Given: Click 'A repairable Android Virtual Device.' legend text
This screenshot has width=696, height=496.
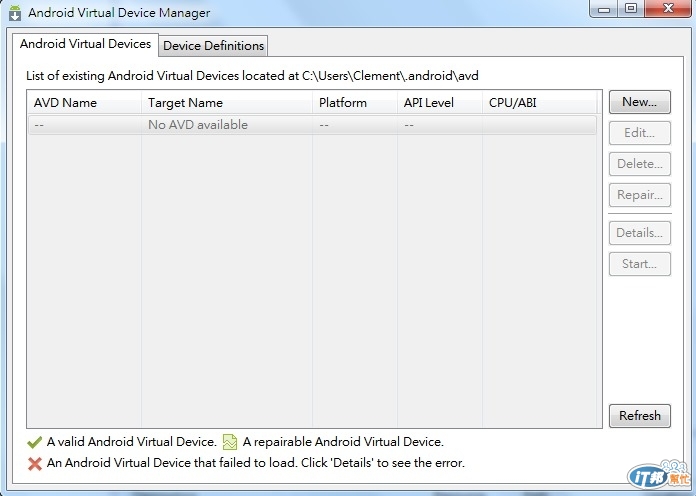Looking at the screenshot, I should click(x=343, y=442).
